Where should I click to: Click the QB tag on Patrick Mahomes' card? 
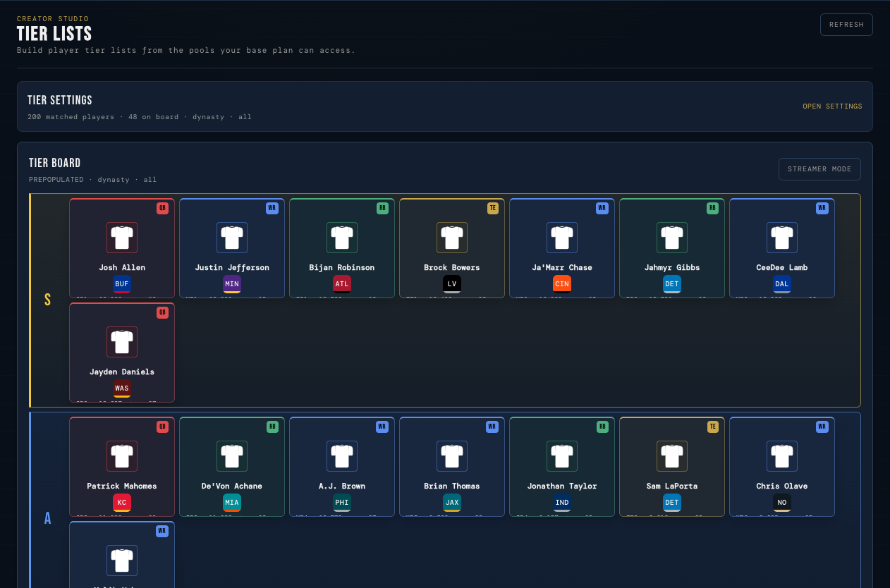(x=162, y=427)
